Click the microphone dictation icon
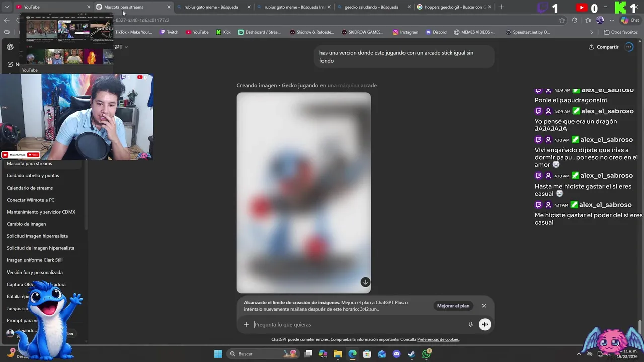 point(471,325)
